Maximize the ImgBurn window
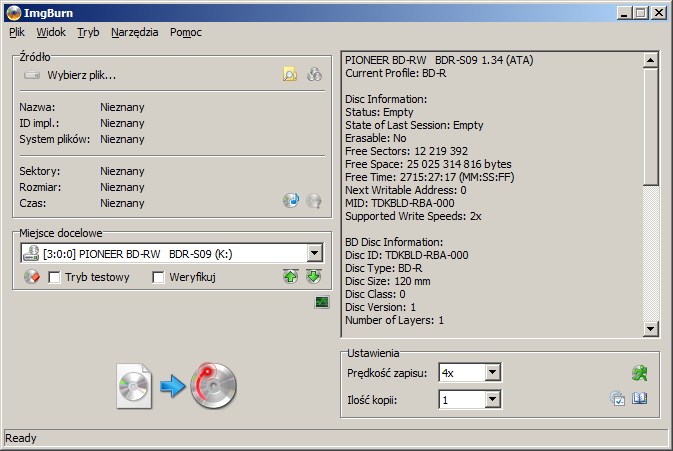 click(641, 13)
